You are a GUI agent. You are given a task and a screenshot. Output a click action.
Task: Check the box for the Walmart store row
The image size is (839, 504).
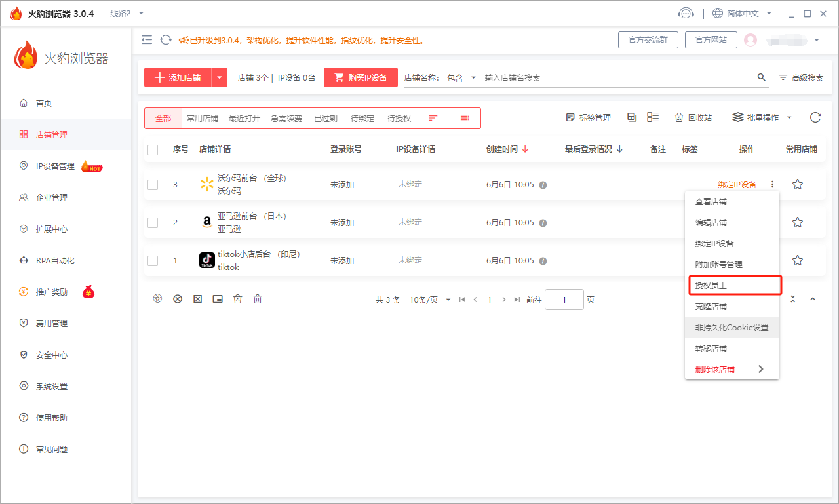153,185
